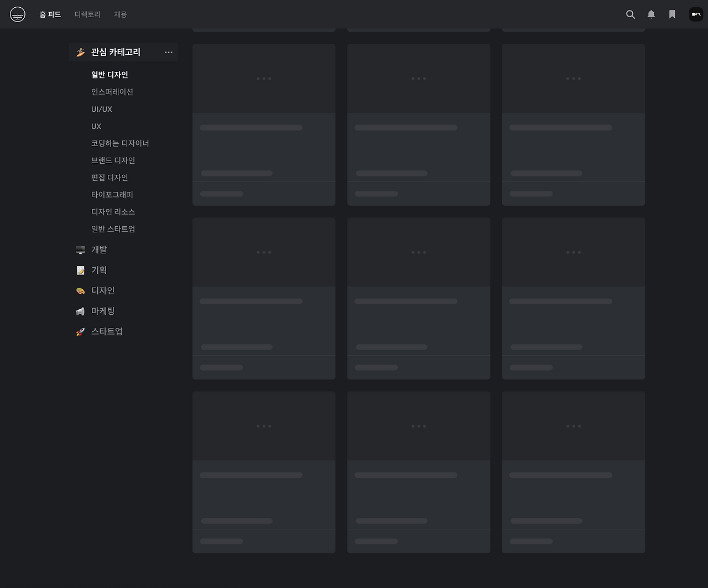Select the 편집 디자인 category
The height and width of the screenshot is (588, 708).
pos(110,178)
